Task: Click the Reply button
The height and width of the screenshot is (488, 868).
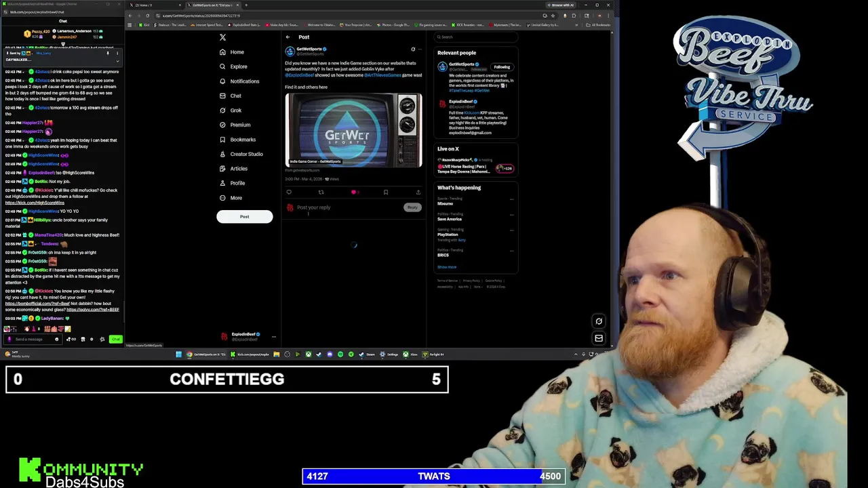Action: tap(412, 207)
